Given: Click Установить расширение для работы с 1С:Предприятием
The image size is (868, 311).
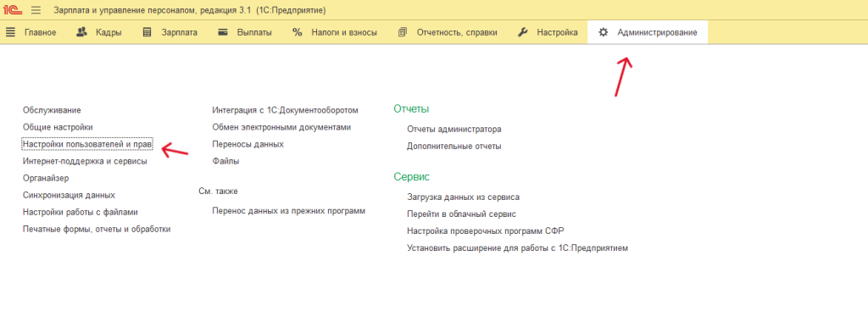Looking at the screenshot, I should click(518, 248).
